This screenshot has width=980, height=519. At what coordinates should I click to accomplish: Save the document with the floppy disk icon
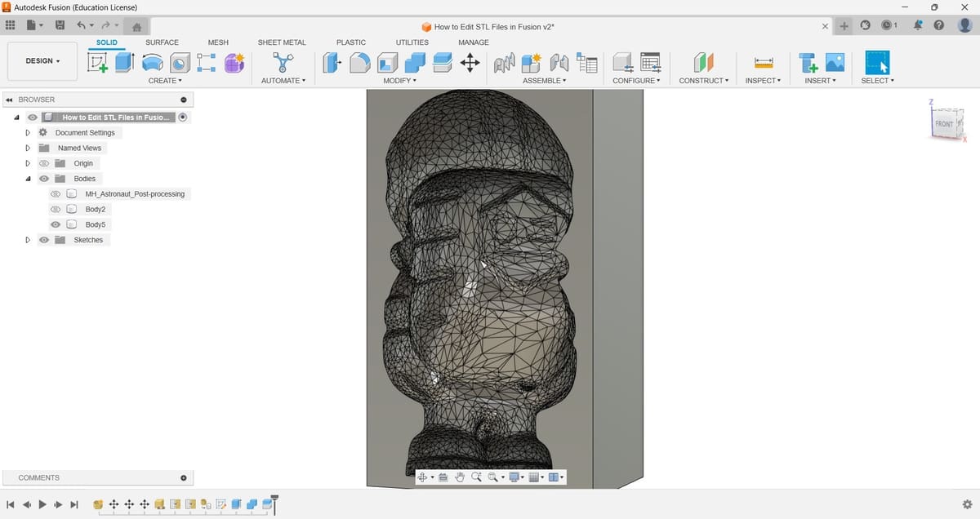click(x=60, y=26)
